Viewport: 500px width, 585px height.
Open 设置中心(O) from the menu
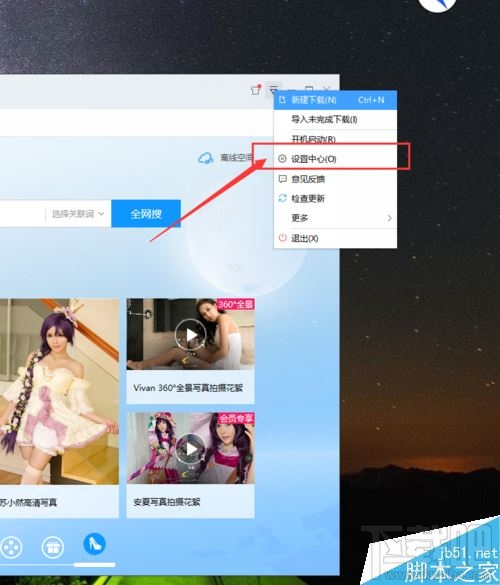335,159
